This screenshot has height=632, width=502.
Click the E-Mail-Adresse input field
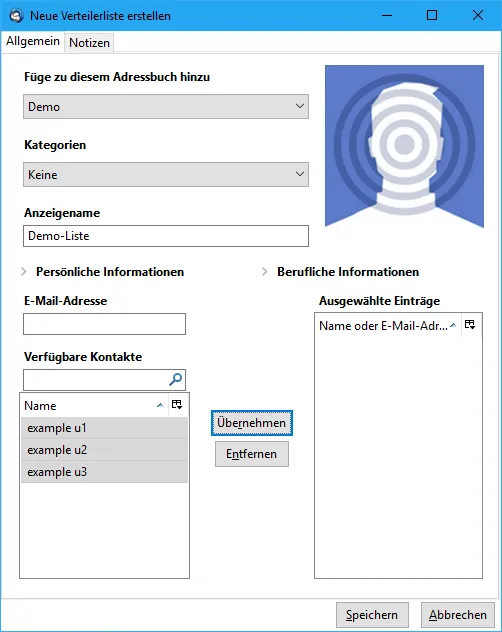click(x=104, y=324)
